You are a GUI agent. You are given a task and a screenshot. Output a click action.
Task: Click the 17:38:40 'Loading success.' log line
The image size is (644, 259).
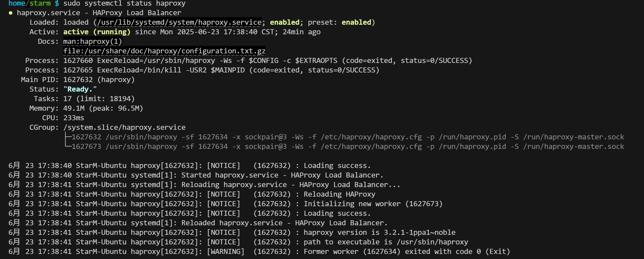(x=190, y=165)
